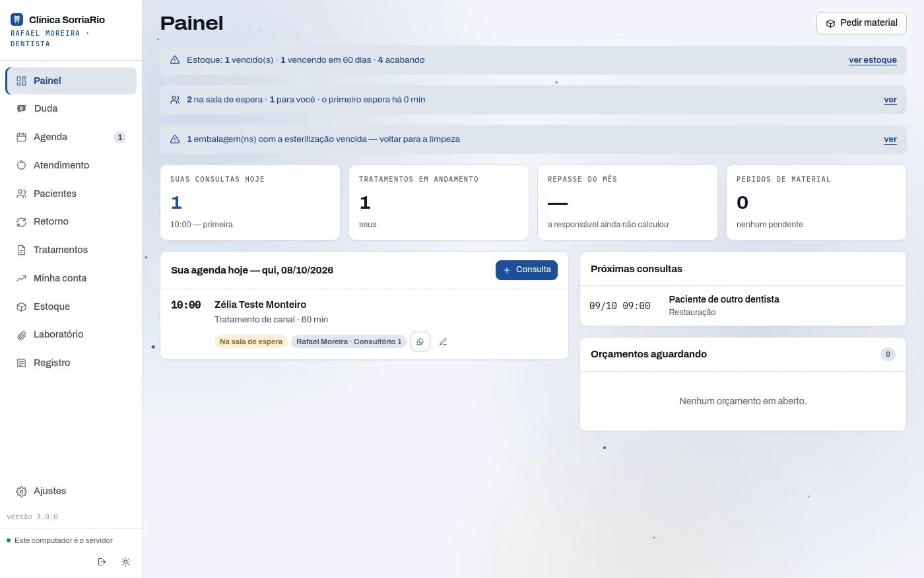This screenshot has height=578, width=924.
Task: Open Ajustes via the gear icon
Action: click(21, 491)
